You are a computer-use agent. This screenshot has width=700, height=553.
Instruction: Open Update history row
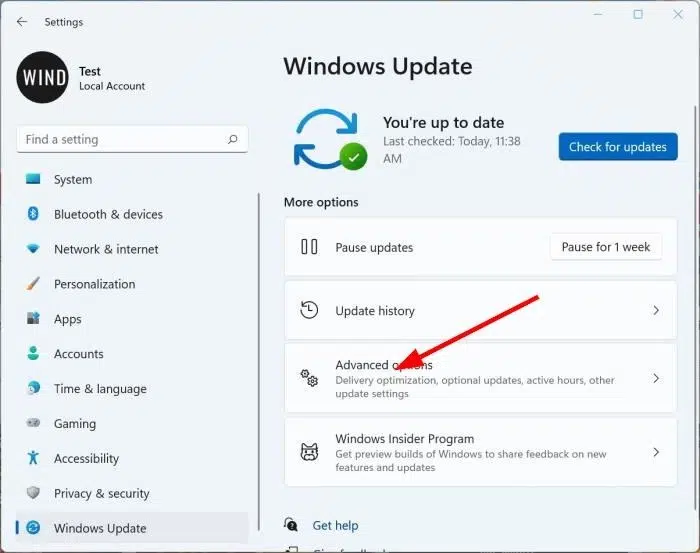[x=480, y=310]
